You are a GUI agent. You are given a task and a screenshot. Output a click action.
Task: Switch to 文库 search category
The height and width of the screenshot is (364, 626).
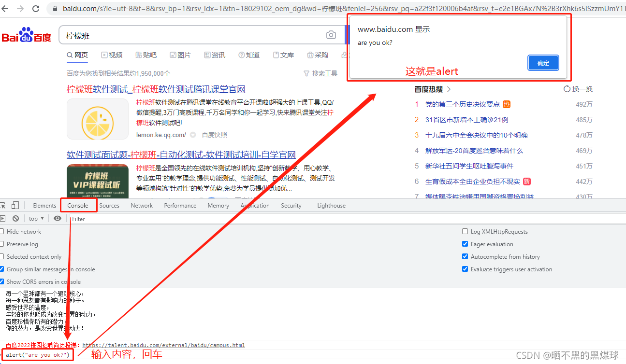[283, 55]
